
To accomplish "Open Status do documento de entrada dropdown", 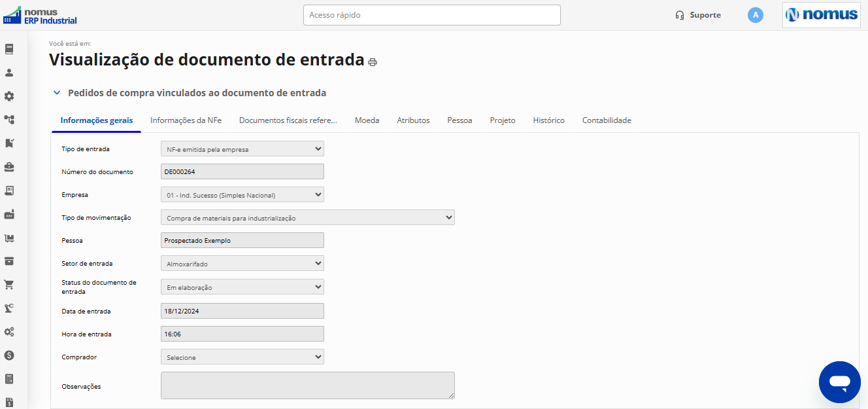I will (x=242, y=287).
